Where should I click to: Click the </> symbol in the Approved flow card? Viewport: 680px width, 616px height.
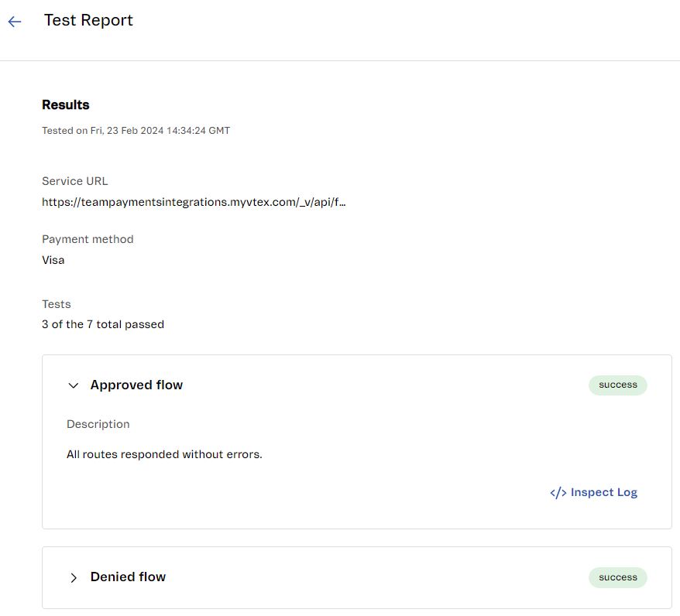pos(556,492)
